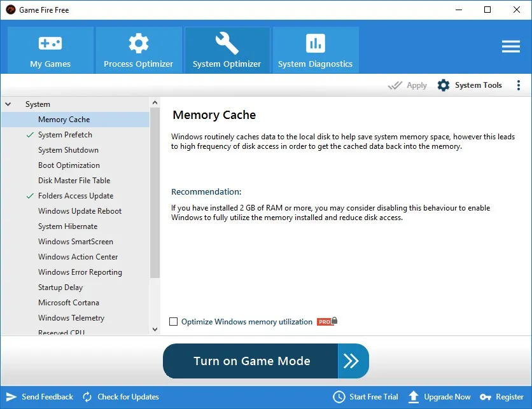The width and height of the screenshot is (532, 409).
Task: Toggle the System Prefetch checked item
Action: coord(65,135)
